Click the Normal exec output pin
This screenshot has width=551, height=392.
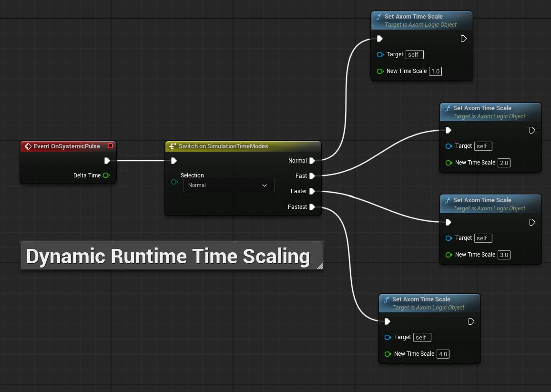[312, 160]
